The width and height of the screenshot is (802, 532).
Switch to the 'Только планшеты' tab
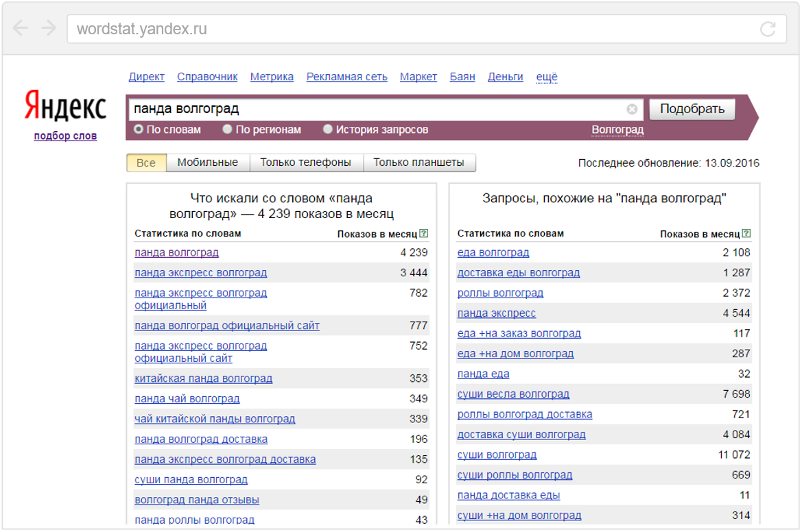point(419,162)
